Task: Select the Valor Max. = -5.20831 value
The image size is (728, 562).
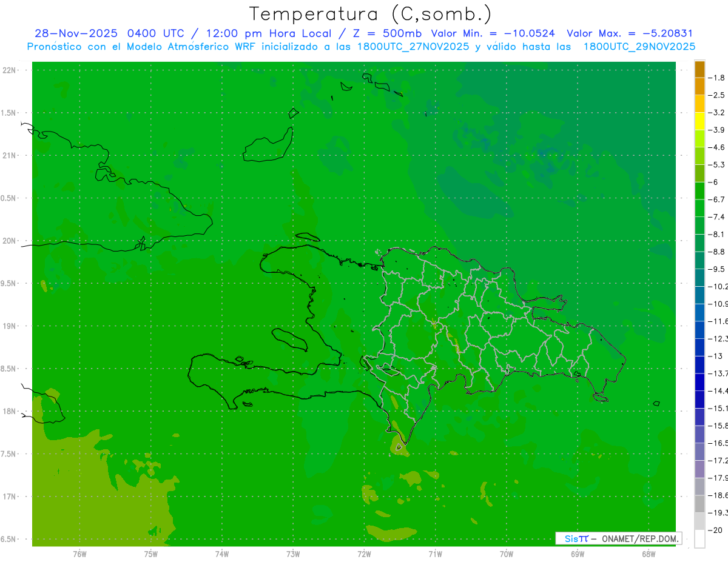Action: tap(630, 33)
